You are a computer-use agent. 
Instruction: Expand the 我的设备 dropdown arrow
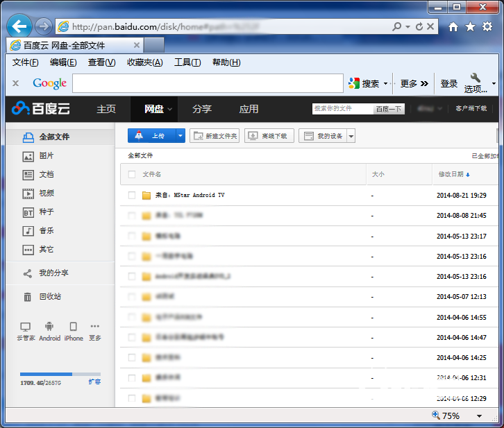click(x=351, y=136)
